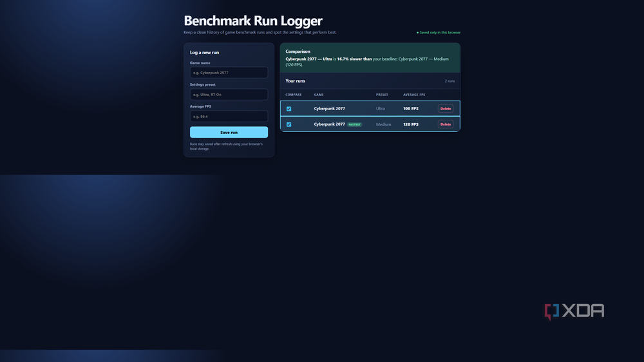
Task: Click the 'COMPARE' column header
Action: click(x=294, y=95)
